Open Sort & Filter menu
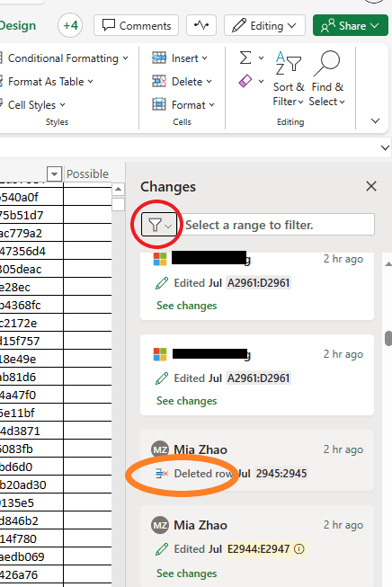 click(x=289, y=79)
